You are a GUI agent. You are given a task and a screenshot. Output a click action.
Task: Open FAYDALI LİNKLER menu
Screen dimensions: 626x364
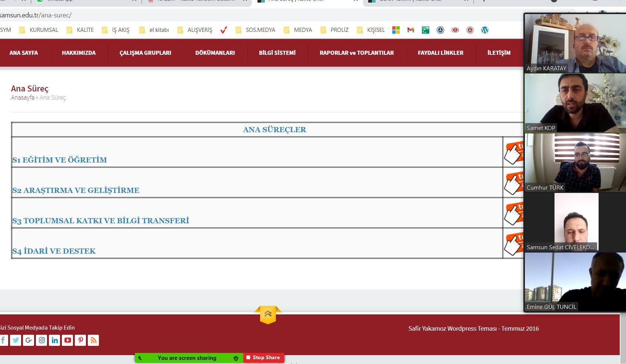tap(440, 53)
